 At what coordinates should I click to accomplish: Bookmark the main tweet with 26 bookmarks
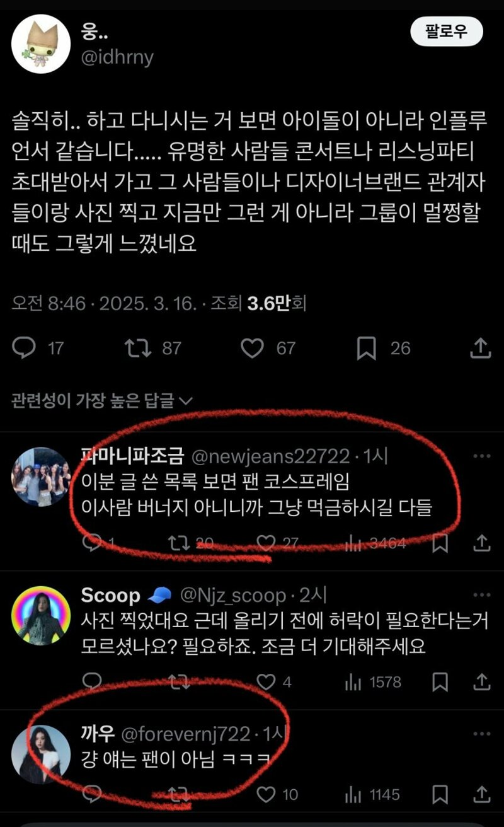pyautogui.click(x=366, y=348)
